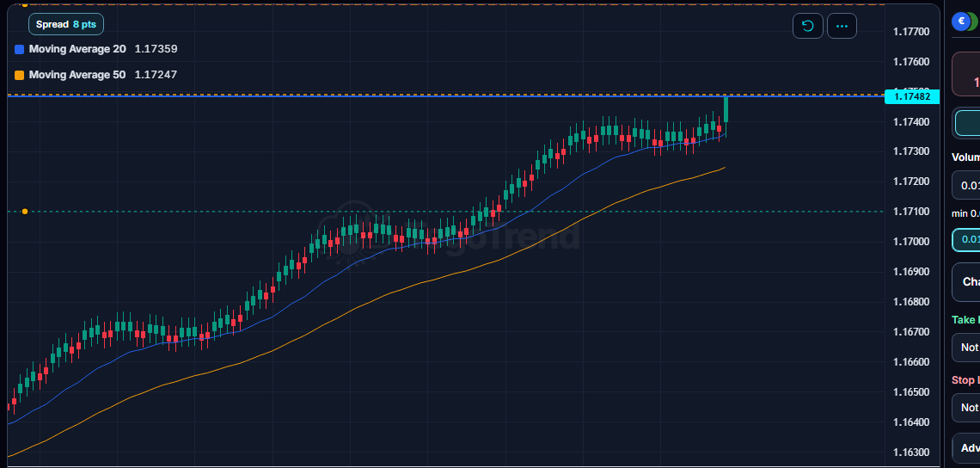
Task: Click the 1.16500 price axis label
Action: point(912,391)
